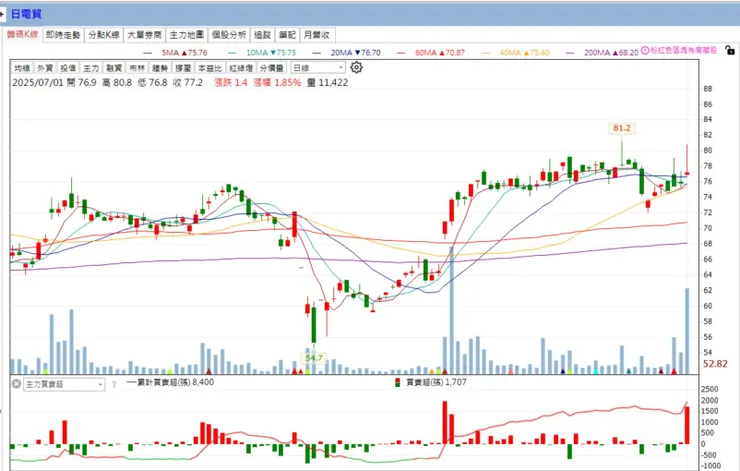Select the 主力地圖 tab

point(186,35)
